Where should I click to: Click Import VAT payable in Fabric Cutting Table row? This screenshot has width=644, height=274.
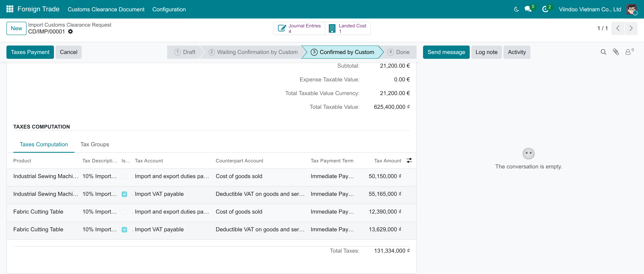(x=159, y=229)
